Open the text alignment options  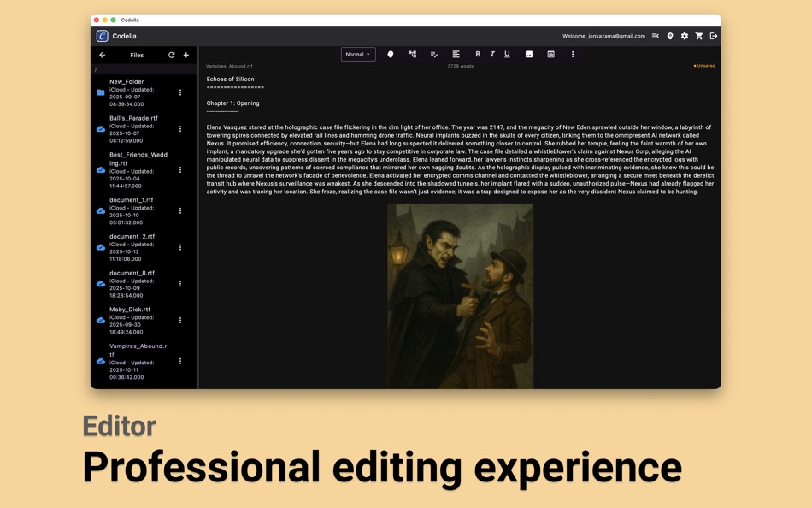click(456, 53)
